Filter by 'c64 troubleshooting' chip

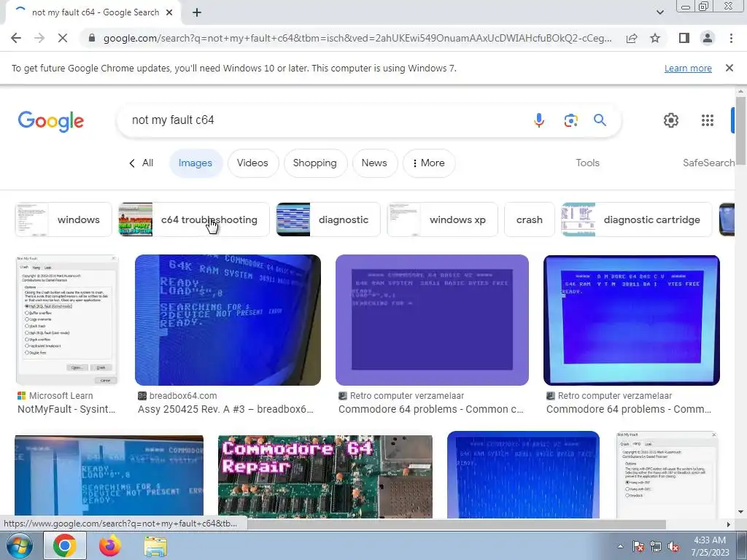coord(194,219)
